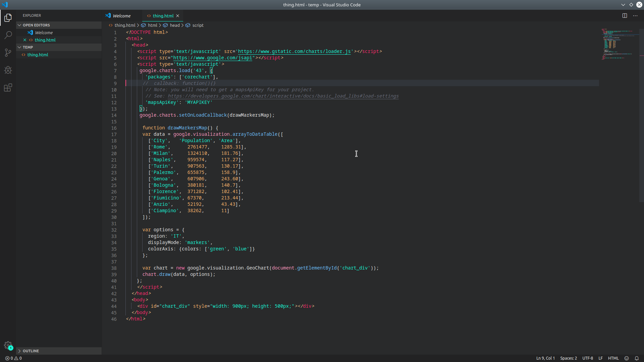Click the Explorer panel title
644x362 pixels.
pyautogui.click(x=32, y=15)
